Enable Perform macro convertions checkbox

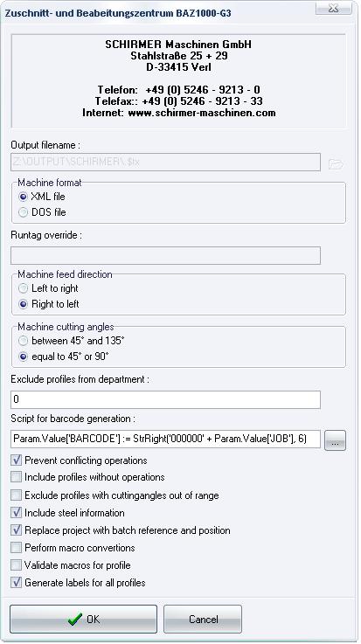click(16, 548)
